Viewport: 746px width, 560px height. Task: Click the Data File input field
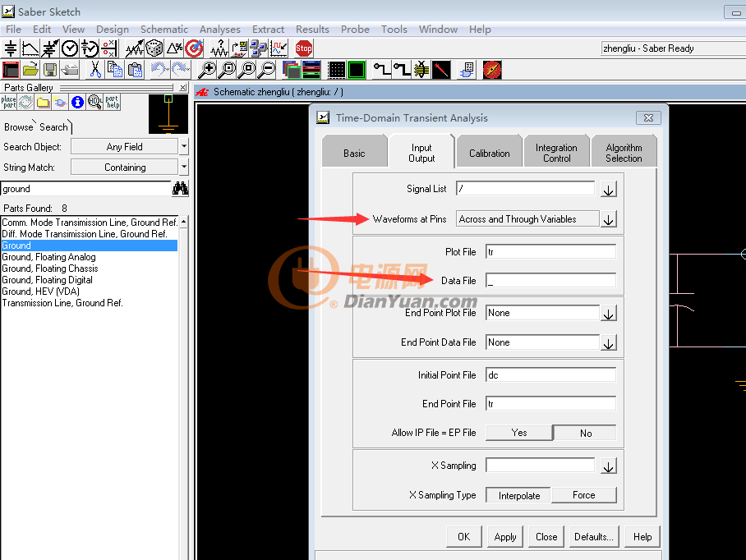click(551, 281)
